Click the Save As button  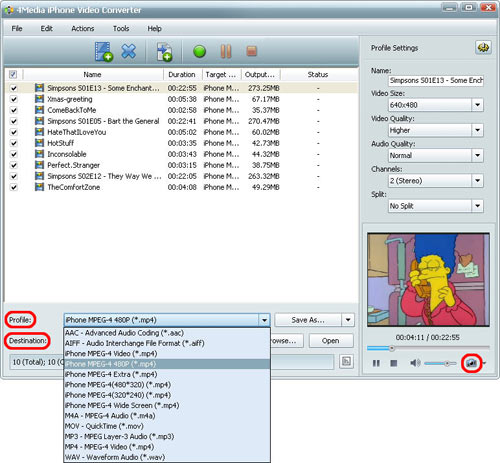[x=308, y=320]
